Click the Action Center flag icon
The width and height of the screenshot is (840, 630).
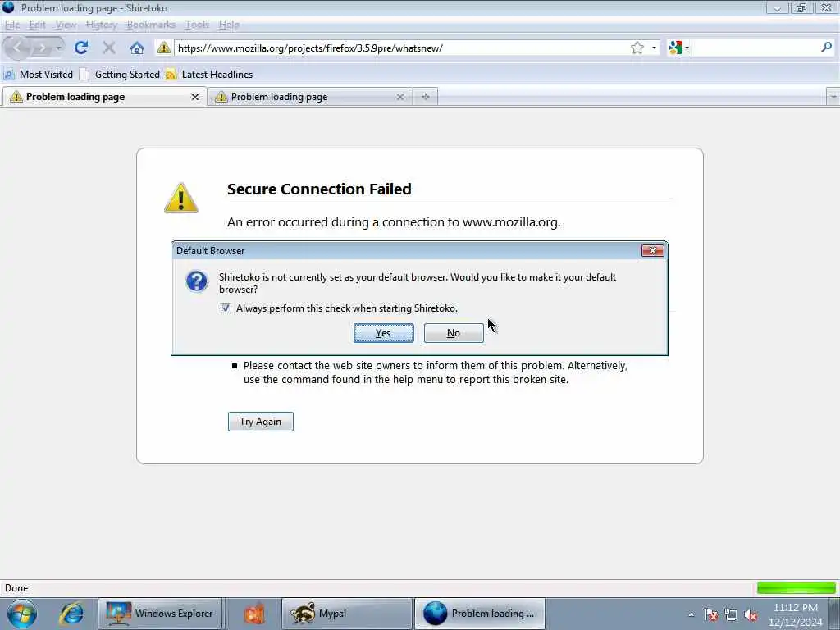click(x=711, y=615)
